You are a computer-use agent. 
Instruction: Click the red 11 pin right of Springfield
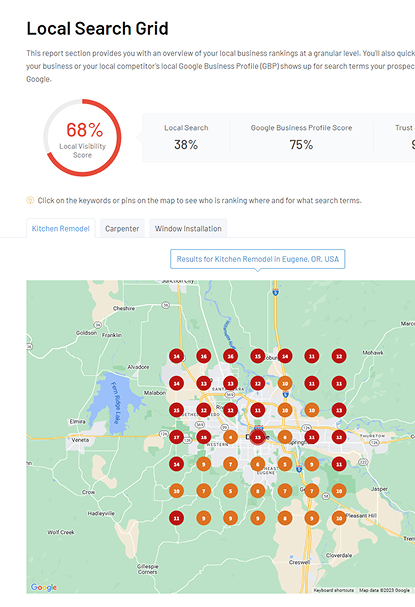click(x=312, y=437)
